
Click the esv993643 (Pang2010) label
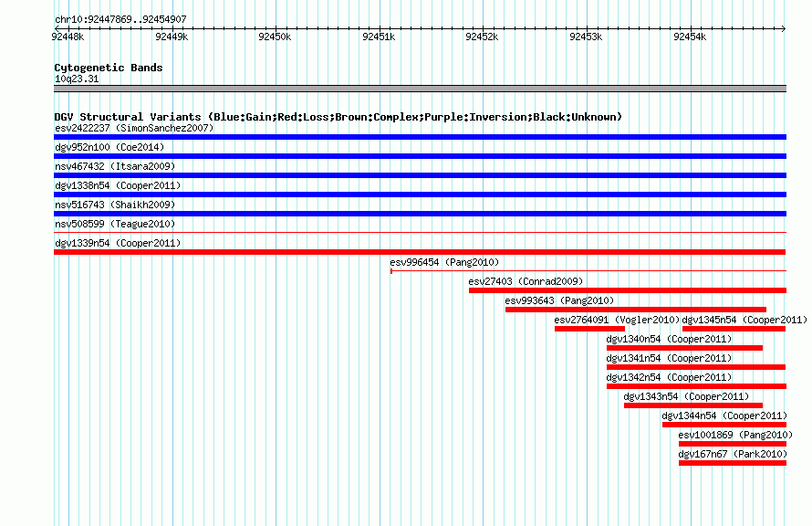(559, 300)
